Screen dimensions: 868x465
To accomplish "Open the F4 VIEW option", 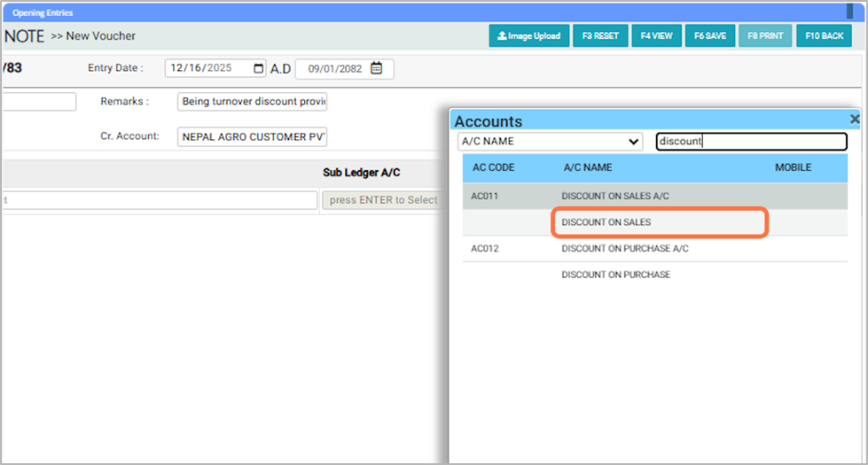I will click(657, 36).
